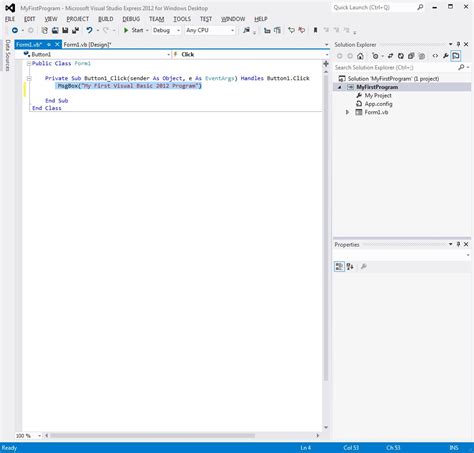Viewport: 474px width, 453px height.
Task: Click the Undo arrow icon
Action: (89, 30)
